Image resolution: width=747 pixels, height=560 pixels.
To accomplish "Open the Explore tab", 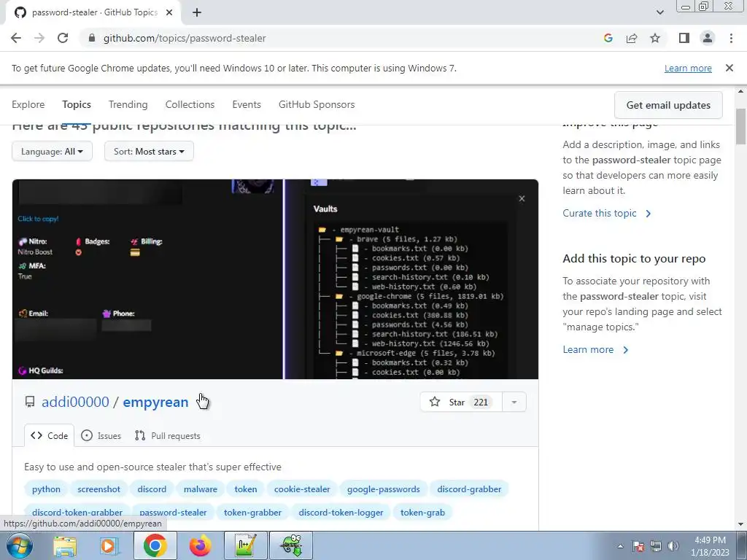I will pyautogui.click(x=28, y=104).
